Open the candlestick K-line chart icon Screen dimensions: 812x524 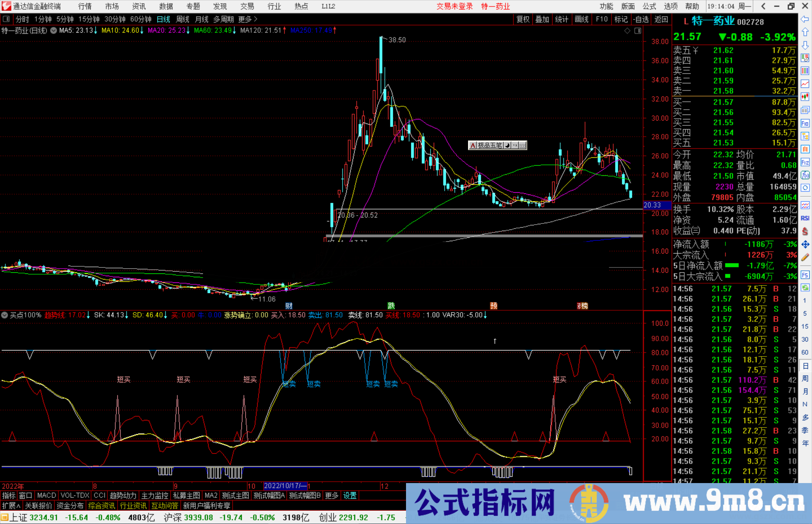click(x=805, y=97)
